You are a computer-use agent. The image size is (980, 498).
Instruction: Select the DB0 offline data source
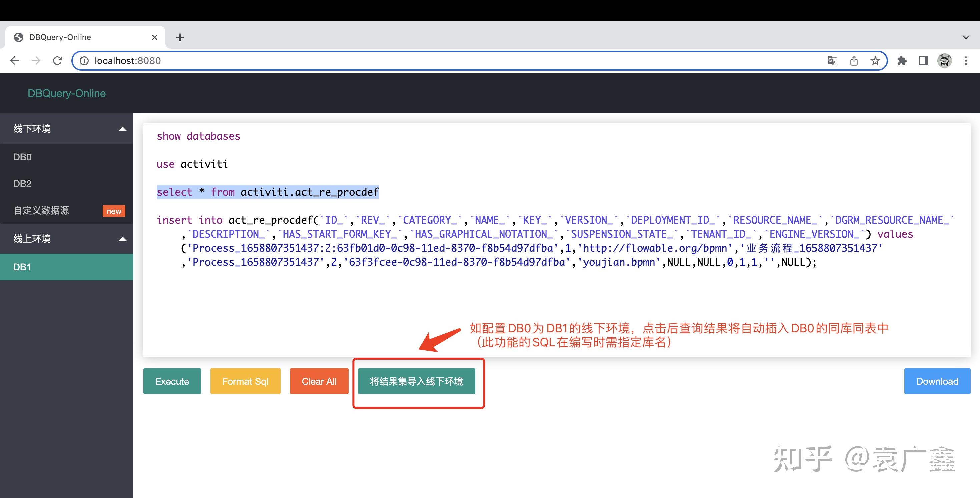22,157
